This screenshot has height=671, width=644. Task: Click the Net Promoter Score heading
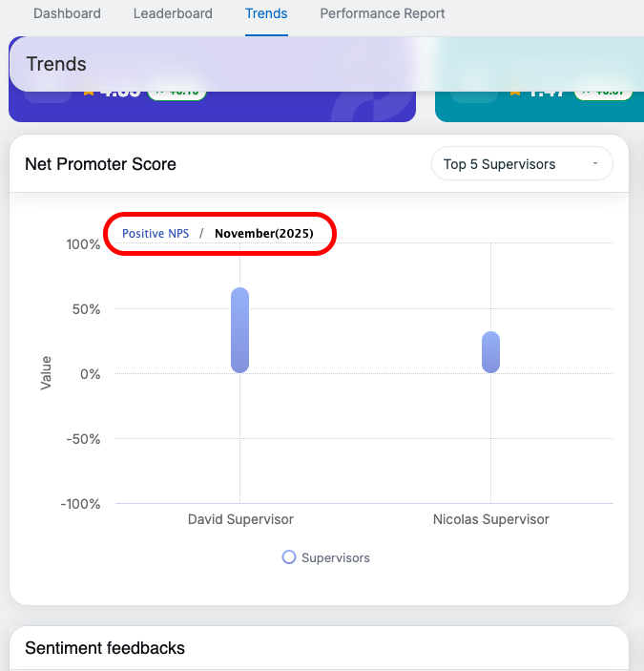tap(101, 164)
